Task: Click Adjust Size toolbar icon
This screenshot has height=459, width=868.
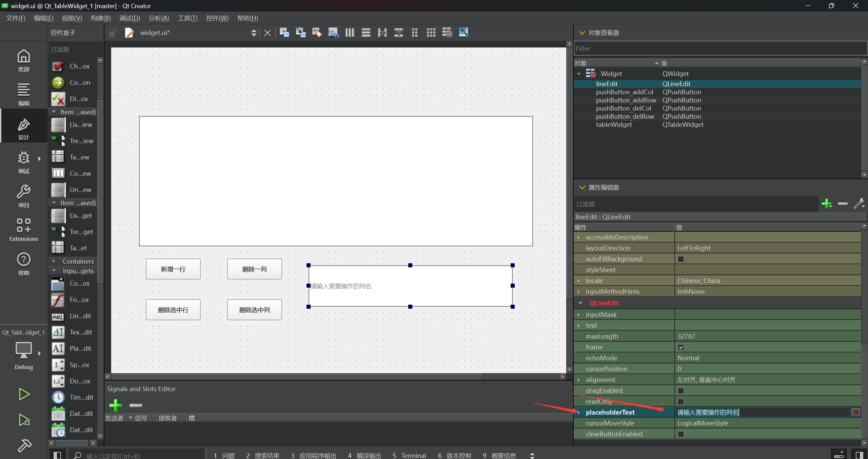Action: click(x=463, y=33)
